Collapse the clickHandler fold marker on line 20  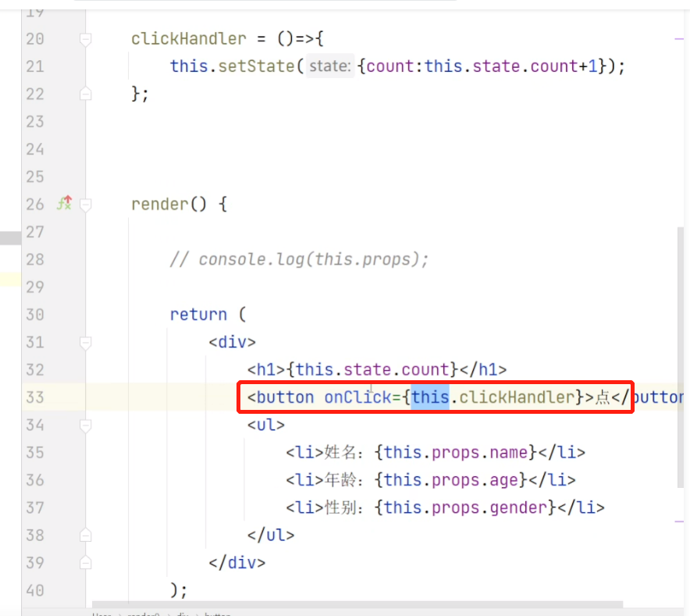[85, 39]
